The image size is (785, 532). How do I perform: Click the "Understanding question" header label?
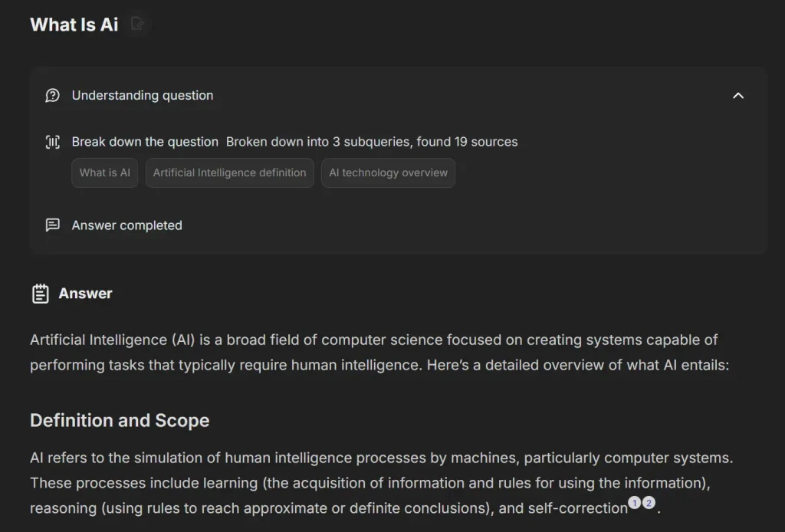point(142,95)
